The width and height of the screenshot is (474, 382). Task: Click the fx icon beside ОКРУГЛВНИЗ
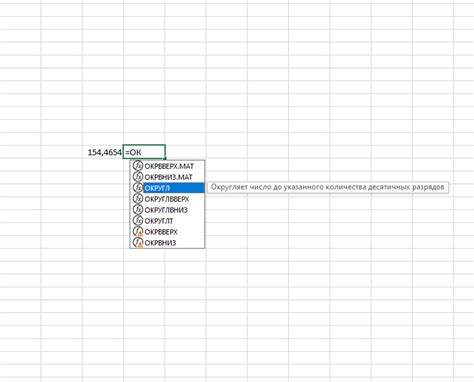(138, 210)
